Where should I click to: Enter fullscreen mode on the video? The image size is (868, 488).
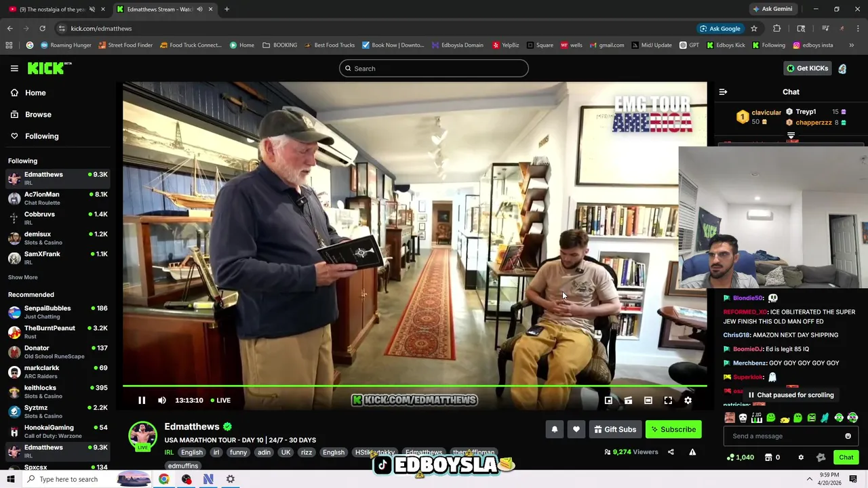(x=668, y=401)
